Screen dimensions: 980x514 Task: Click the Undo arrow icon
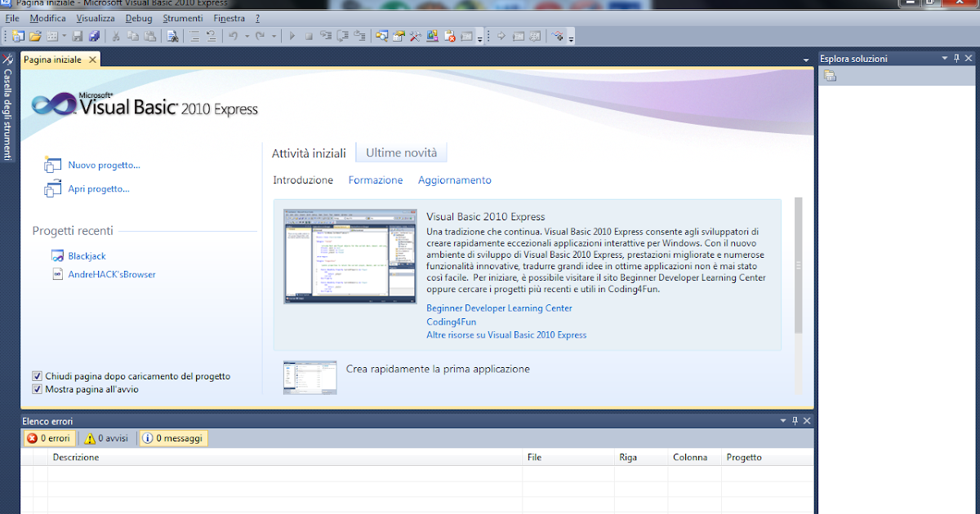point(234,36)
